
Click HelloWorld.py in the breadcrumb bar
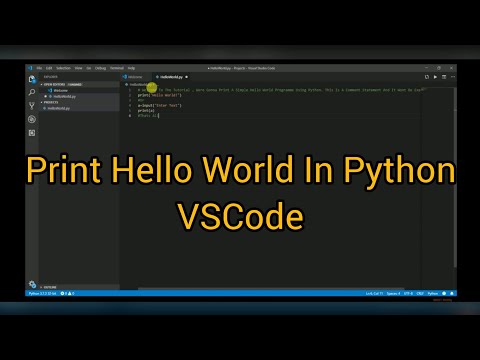tap(140, 85)
